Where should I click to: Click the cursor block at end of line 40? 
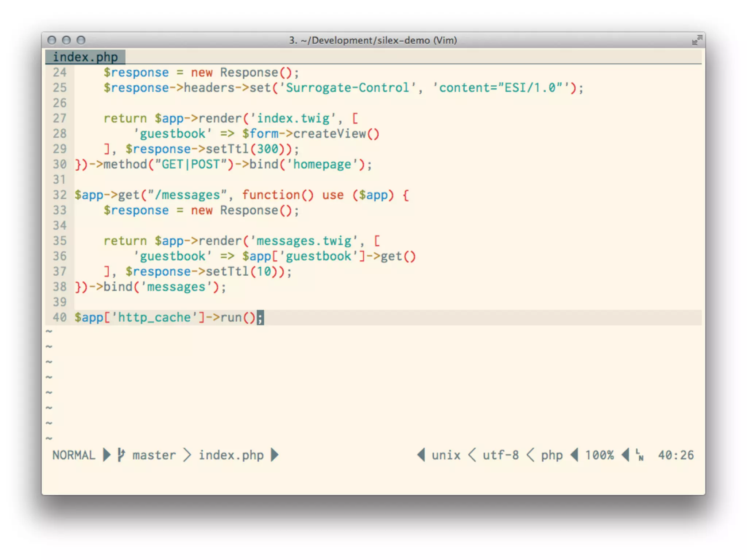point(260,318)
